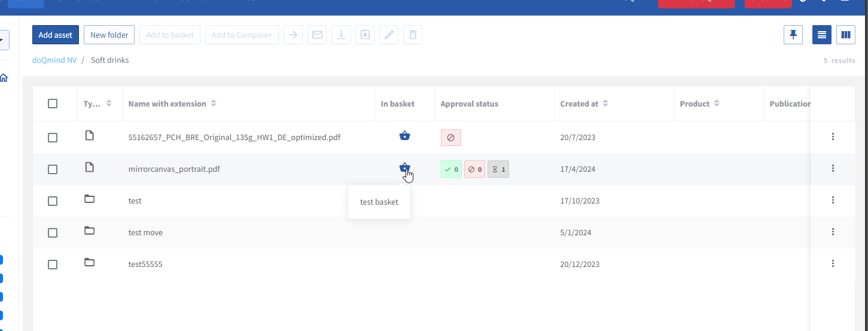Click the rejected status badge on first row
The image size is (868, 331).
450,138
